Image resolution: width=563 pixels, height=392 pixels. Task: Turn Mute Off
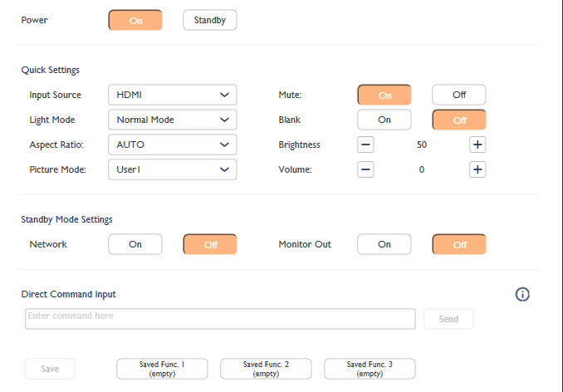click(x=458, y=95)
